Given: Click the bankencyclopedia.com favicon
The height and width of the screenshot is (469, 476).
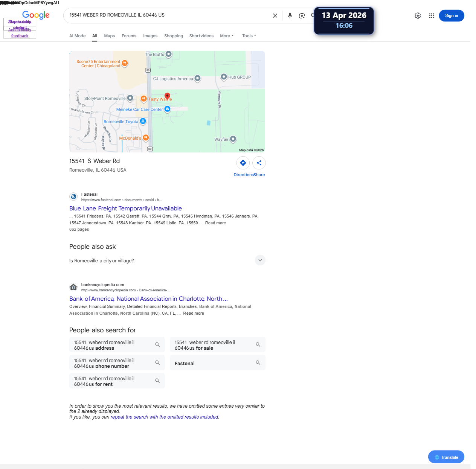Looking at the screenshot, I should [73, 287].
